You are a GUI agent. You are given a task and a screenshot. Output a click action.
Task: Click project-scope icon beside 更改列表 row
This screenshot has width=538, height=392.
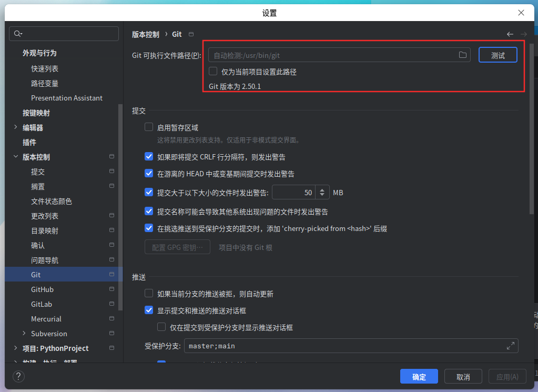[111, 215]
